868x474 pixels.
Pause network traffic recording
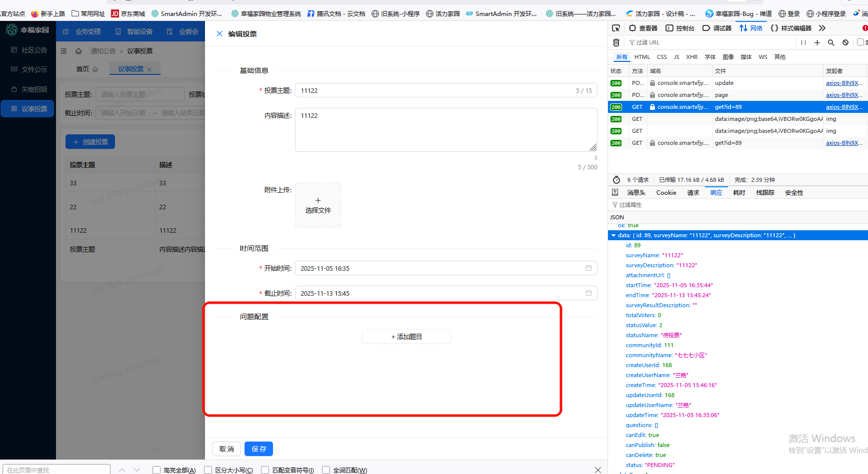(x=803, y=42)
